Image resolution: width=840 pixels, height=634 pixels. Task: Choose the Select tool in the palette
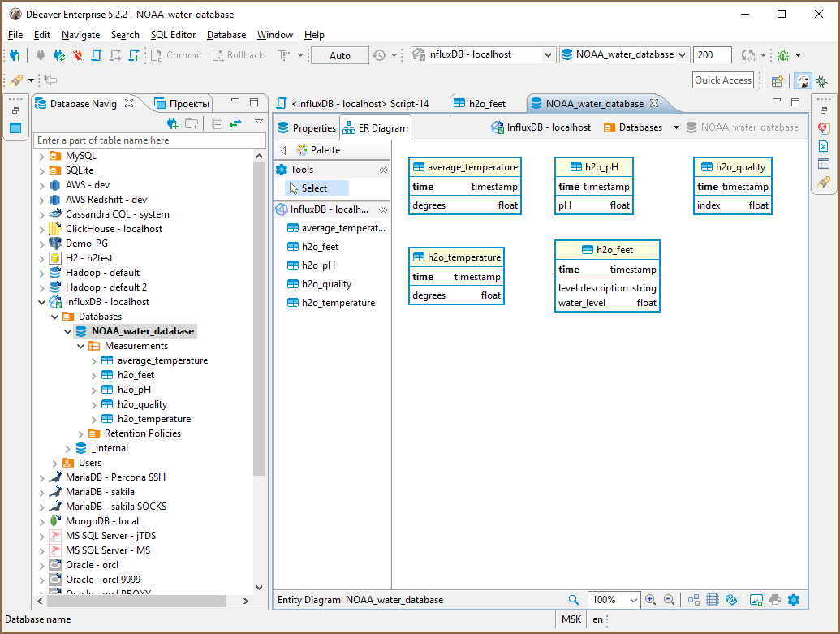pyautogui.click(x=314, y=188)
